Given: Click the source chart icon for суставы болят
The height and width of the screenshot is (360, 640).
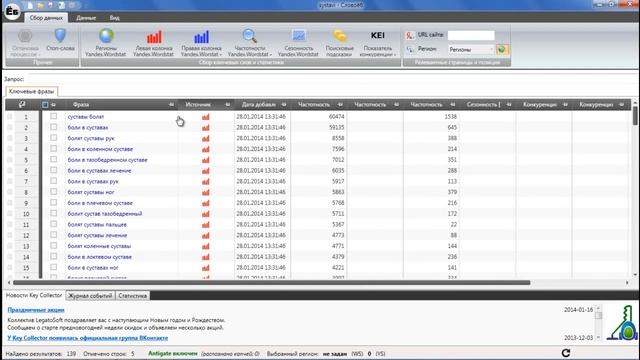Looking at the screenshot, I should (206, 117).
